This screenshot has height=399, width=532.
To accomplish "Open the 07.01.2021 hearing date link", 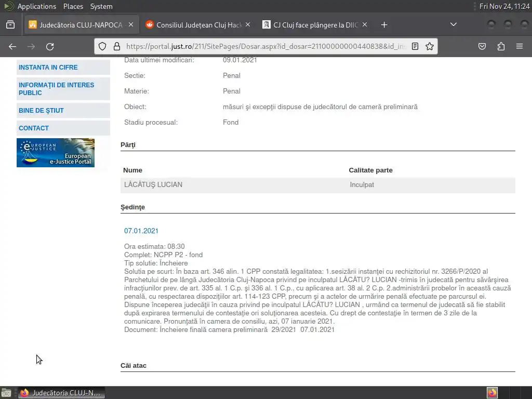I will coord(141,231).
